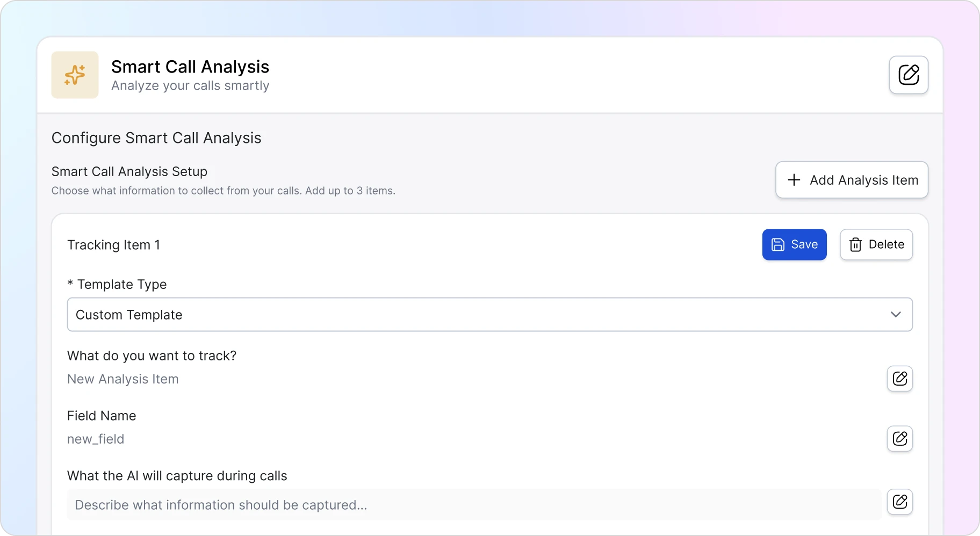980x536 pixels.
Task: Click the Configure Smart Call Analysis heading
Action: point(156,138)
